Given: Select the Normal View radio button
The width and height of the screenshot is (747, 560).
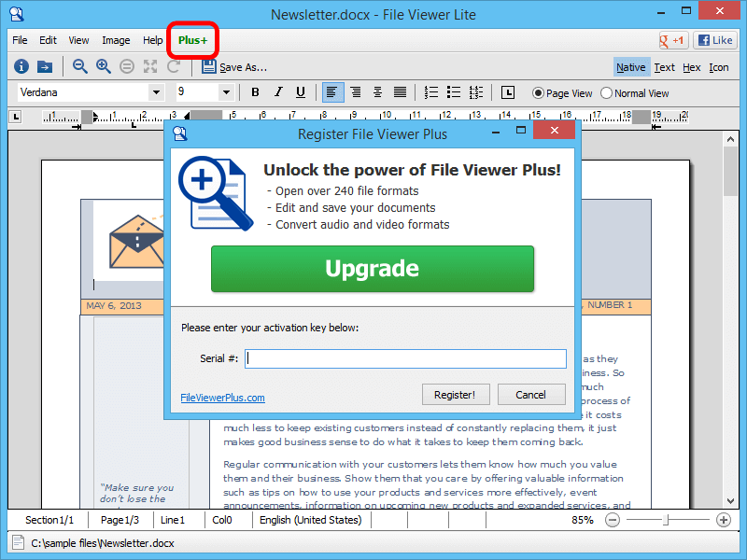Looking at the screenshot, I should [606, 93].
